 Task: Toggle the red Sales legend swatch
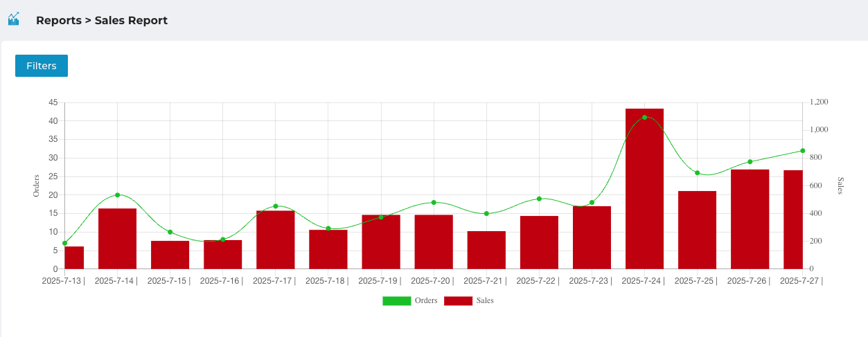point(458,300)
